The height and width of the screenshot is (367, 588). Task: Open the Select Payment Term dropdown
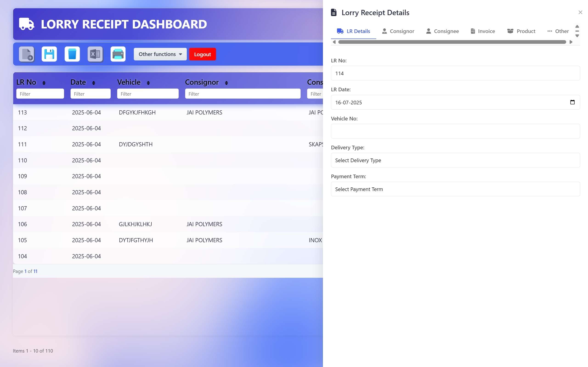455,189
